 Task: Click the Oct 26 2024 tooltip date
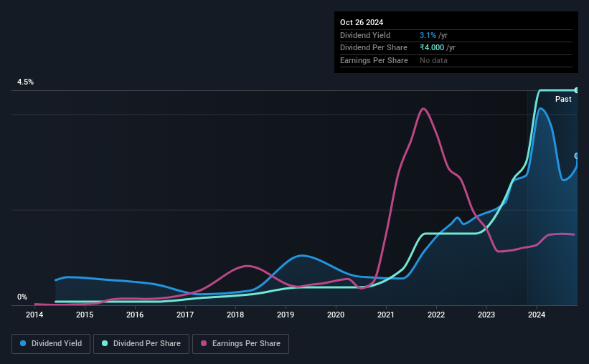pyautogui.click(x=362, y=22)
